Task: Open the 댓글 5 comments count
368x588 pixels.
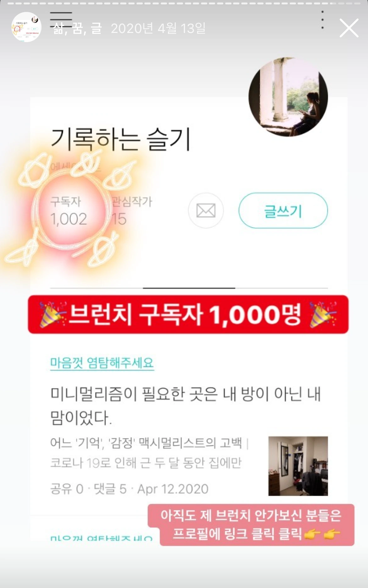Action: (110, 489)
